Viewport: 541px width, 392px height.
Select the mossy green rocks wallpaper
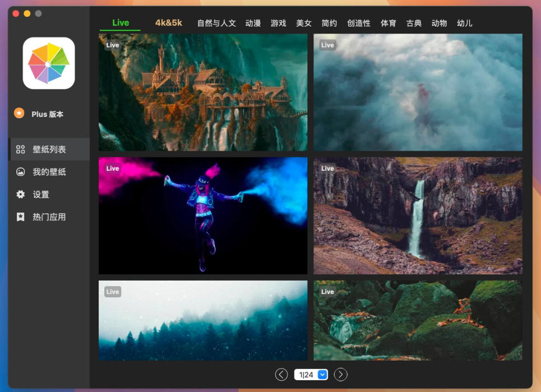[x=418, y=320]
